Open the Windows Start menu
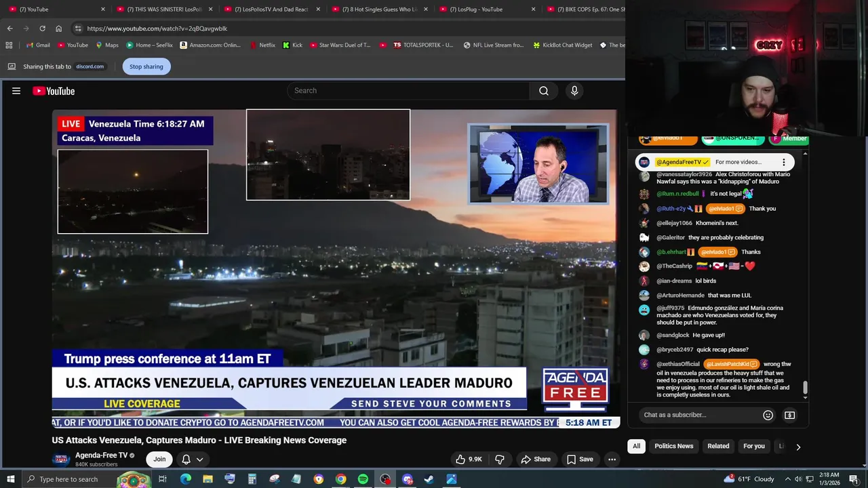This screenshot has height=488, width=868. [10, 479]
